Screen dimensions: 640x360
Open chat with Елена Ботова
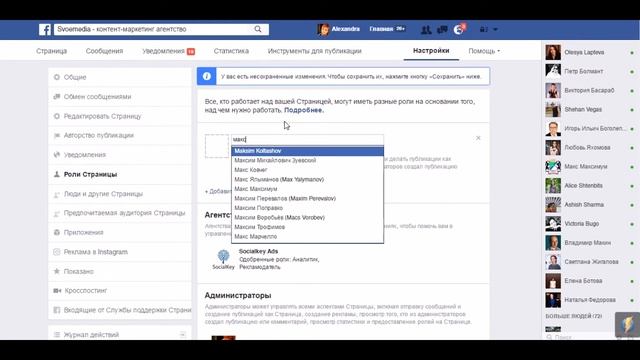point(590,281)
